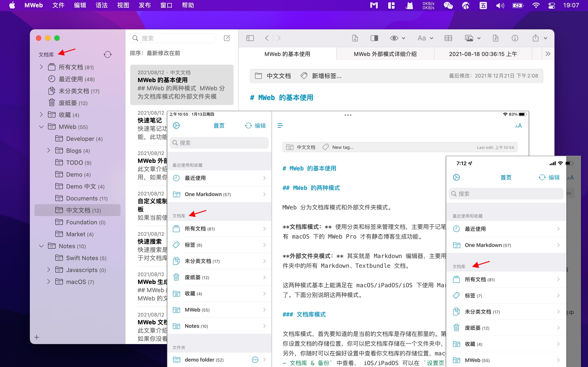Toggle the eye preview mode icon

coord(394,38)
